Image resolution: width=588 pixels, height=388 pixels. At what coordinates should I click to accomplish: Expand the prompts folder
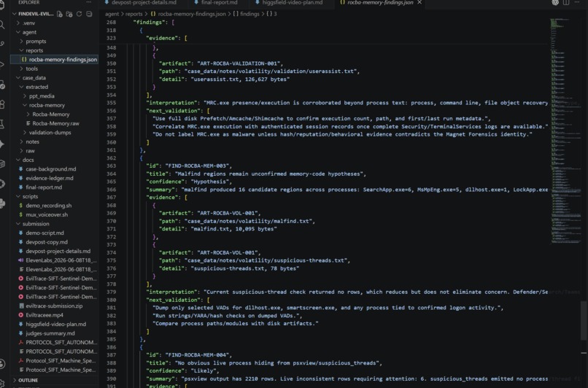(55, 42)
